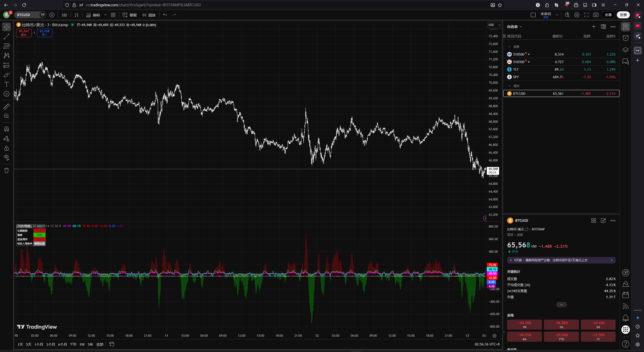Select the 3个月 time range
This screenshot has width=644, height=352.
(51, 344)
